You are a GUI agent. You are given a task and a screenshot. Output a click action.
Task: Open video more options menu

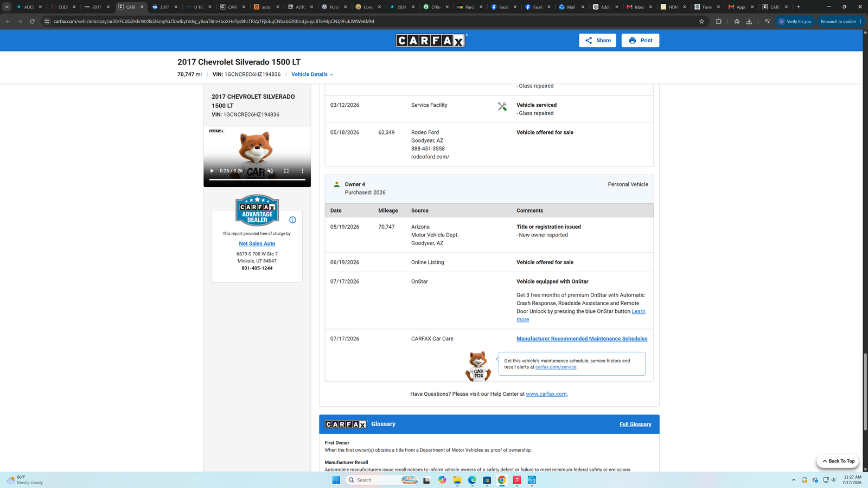pyautogui.click(x=303, y=171)
